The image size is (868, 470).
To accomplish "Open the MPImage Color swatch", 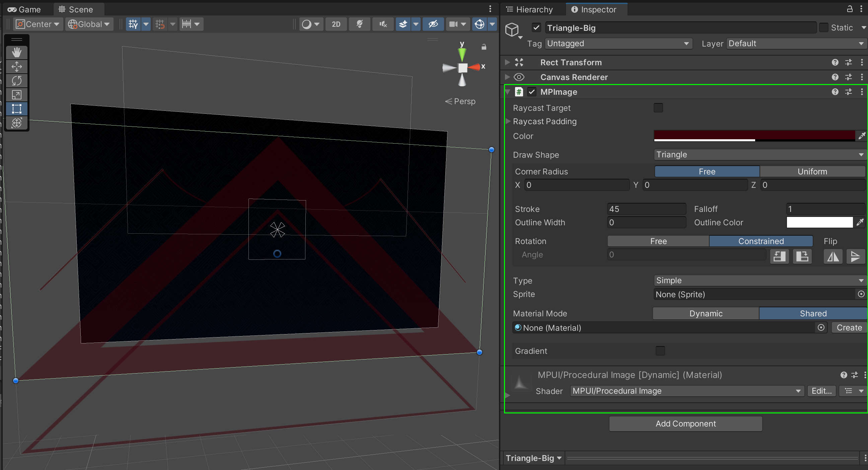I will coord(755,136).
